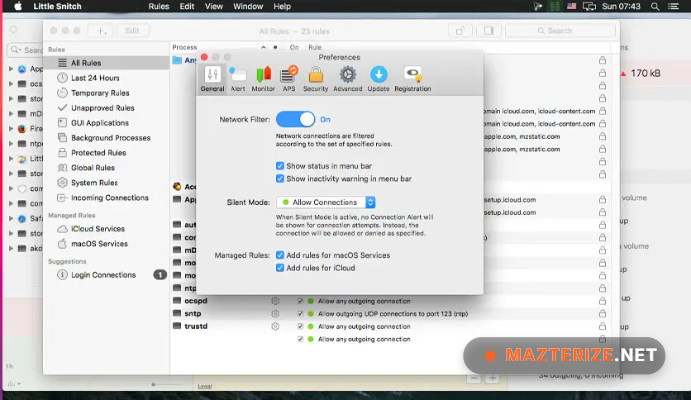Open the APS preferences pane
Viewport: 691px width, 400px height.
coord(289,79)
